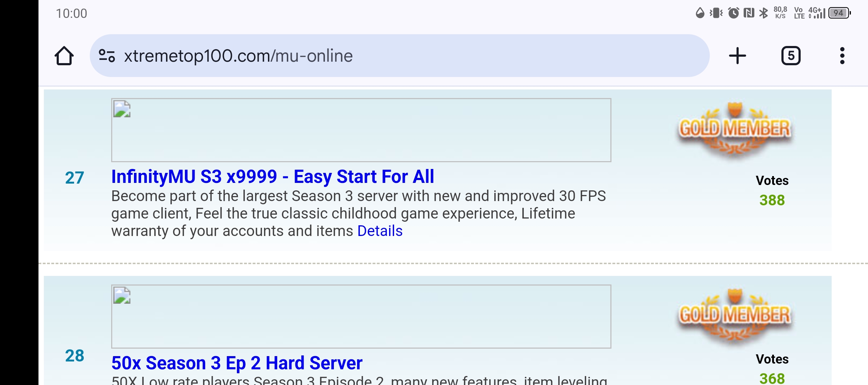Tap the xtremetop100.com address bar
868x385 pixels.
[399, 56]
